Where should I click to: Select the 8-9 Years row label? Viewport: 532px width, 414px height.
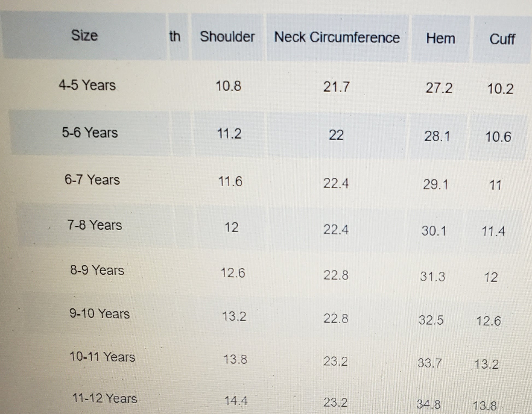point(97,270)
